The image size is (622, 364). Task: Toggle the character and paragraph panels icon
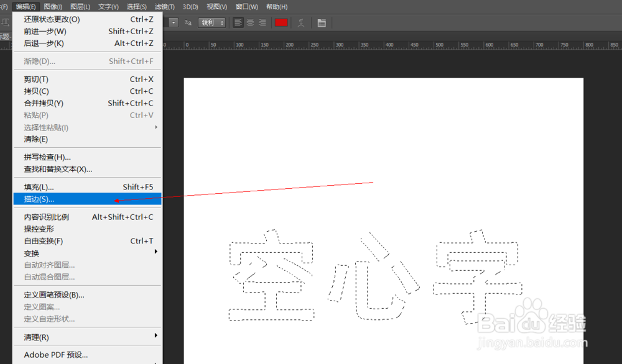pos(322,23)
